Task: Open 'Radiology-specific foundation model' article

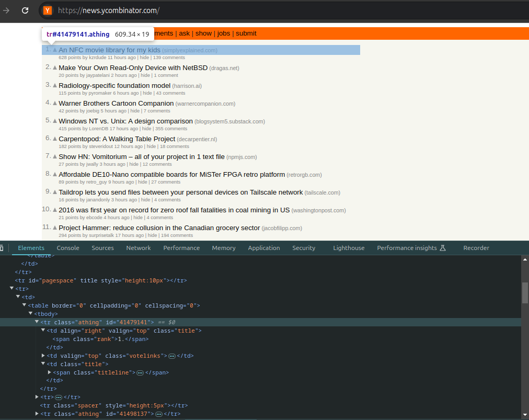Action: tap(114, 86)
